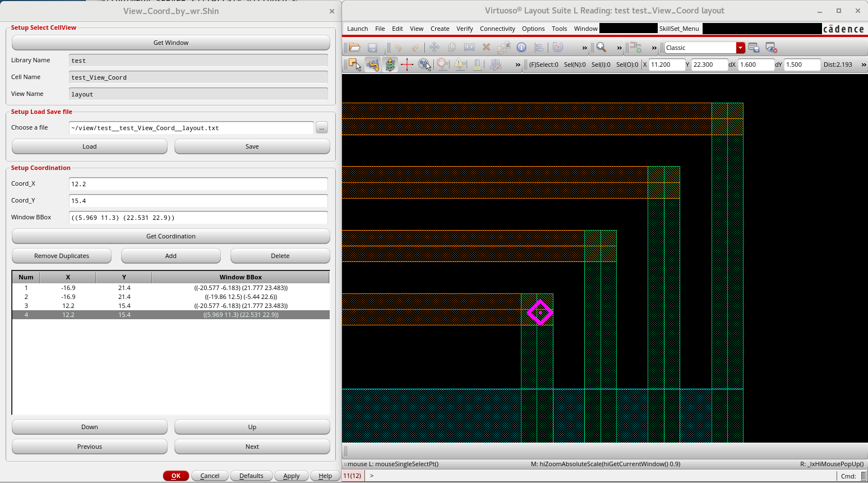
Task: Click the Previous button
Action: click(x=90, y=447)
